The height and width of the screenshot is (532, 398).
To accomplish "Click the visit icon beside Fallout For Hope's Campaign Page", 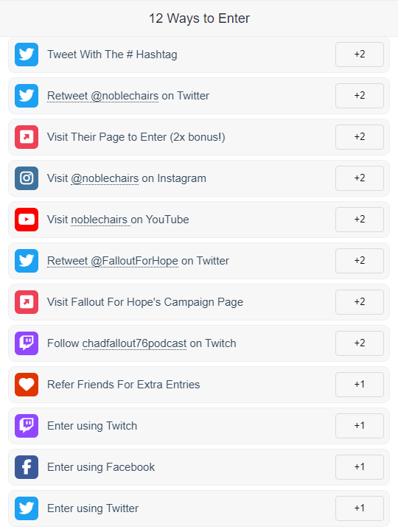I will coord(27,302).
